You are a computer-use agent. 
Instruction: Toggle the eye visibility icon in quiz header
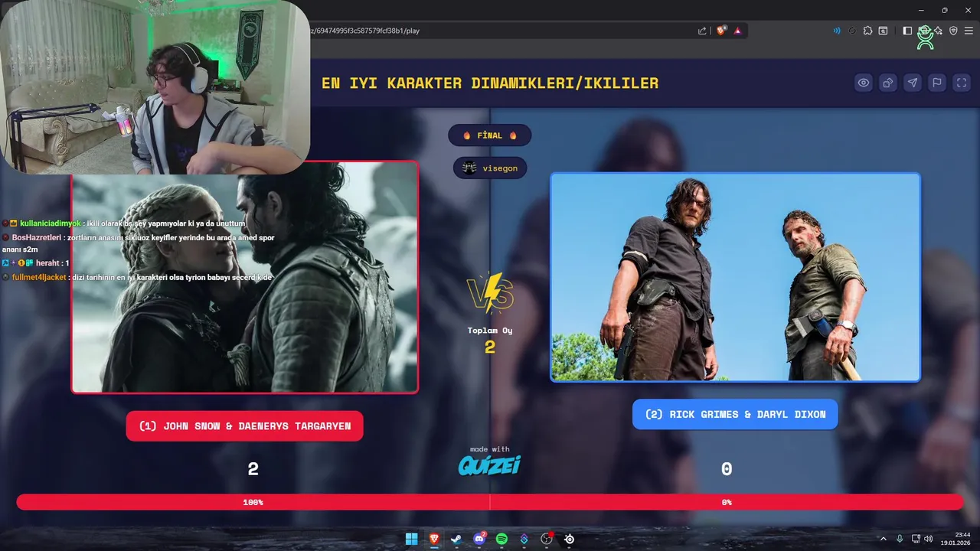coord(864,83)
